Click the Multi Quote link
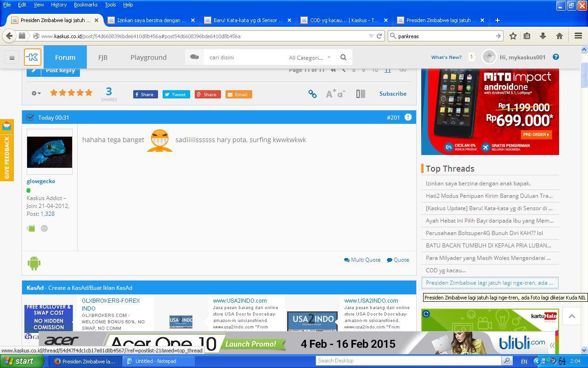The image size is (588, 368). (x=362, y=259)
